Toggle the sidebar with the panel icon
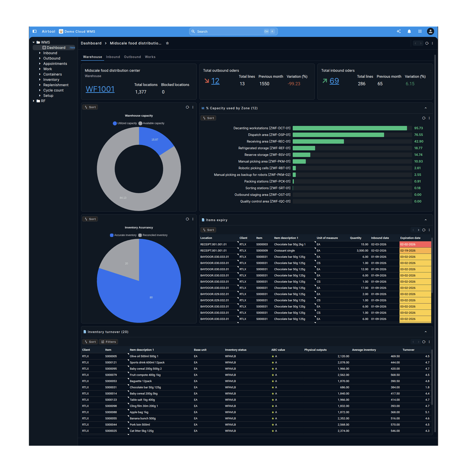 pos(34,31)
